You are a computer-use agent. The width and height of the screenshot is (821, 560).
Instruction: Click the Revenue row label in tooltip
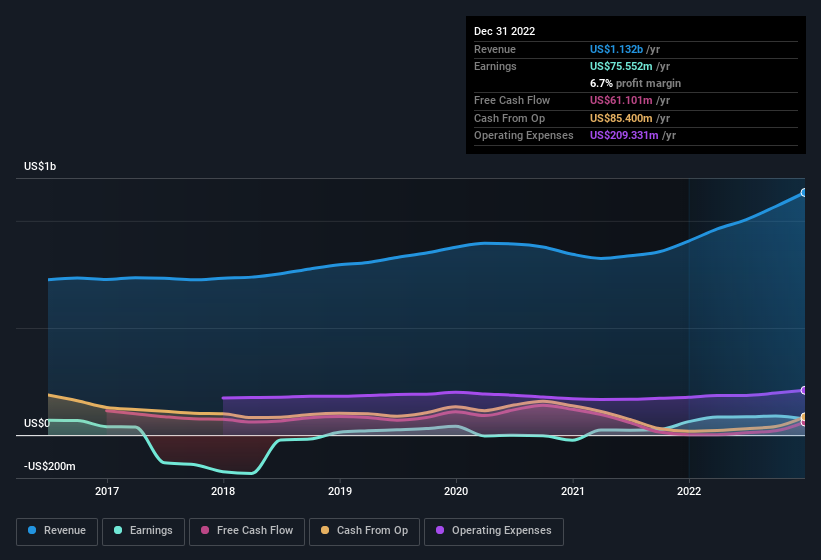495,49
